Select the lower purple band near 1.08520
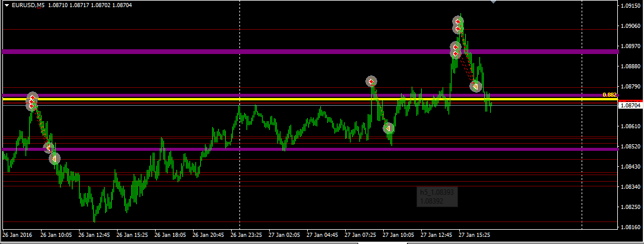 (310, 149)
